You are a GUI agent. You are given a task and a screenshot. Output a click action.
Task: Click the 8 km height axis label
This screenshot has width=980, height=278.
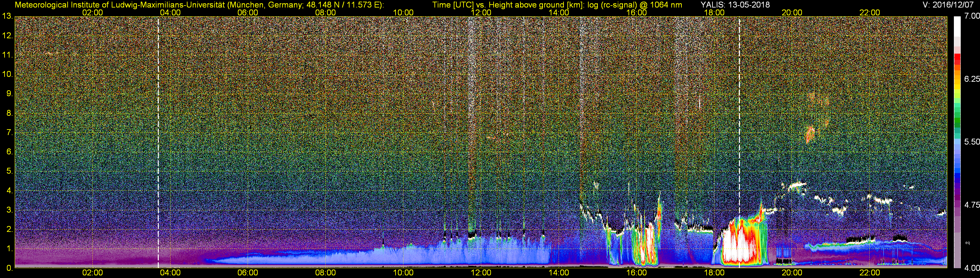(9, 113)
